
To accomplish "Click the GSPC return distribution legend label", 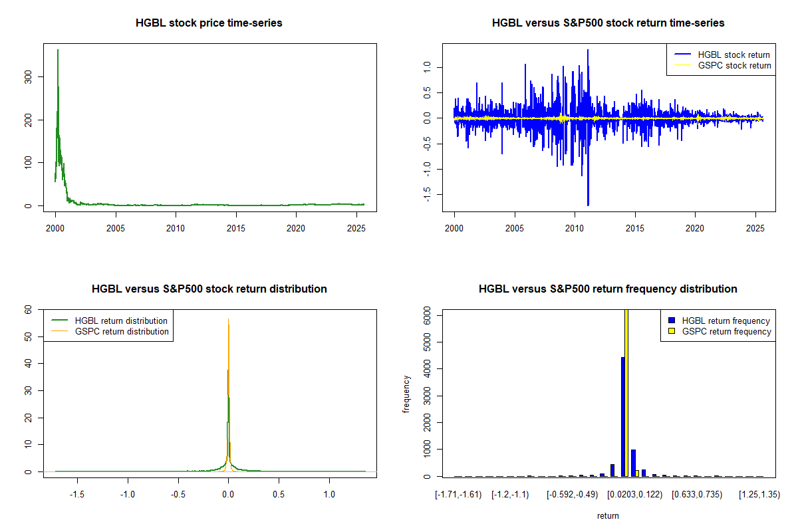I will click(122, 331).
